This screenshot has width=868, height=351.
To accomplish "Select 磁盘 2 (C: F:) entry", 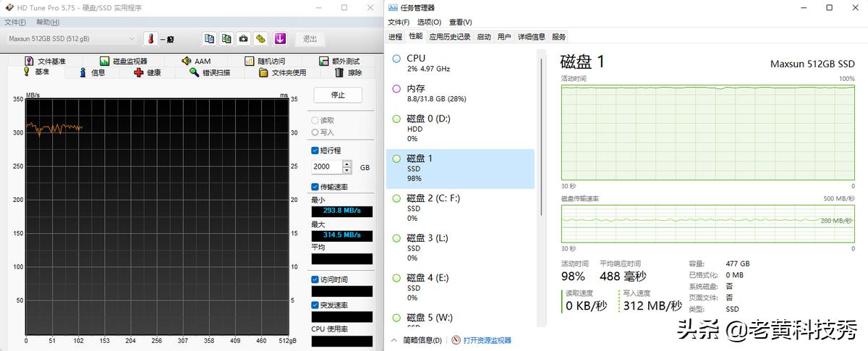I will pyautogui.click(x=461, y=208).
